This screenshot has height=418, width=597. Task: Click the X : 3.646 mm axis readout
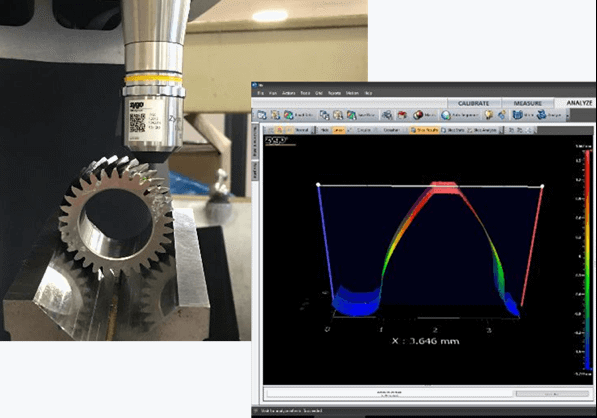(x=425, y=341)
